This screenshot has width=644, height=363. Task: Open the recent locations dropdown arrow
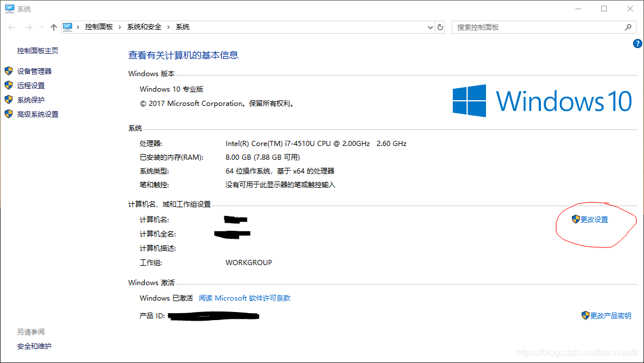(42, 27)
